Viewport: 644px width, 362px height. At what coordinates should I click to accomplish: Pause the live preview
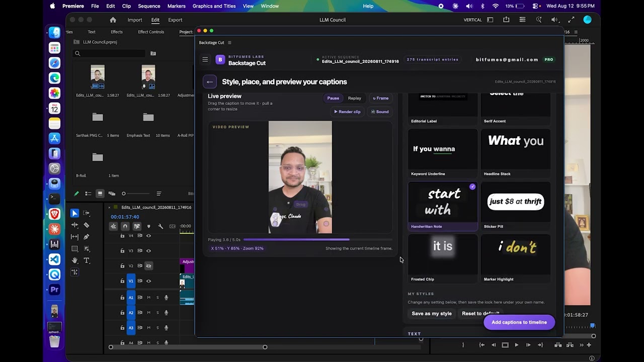tap(333, 98)
